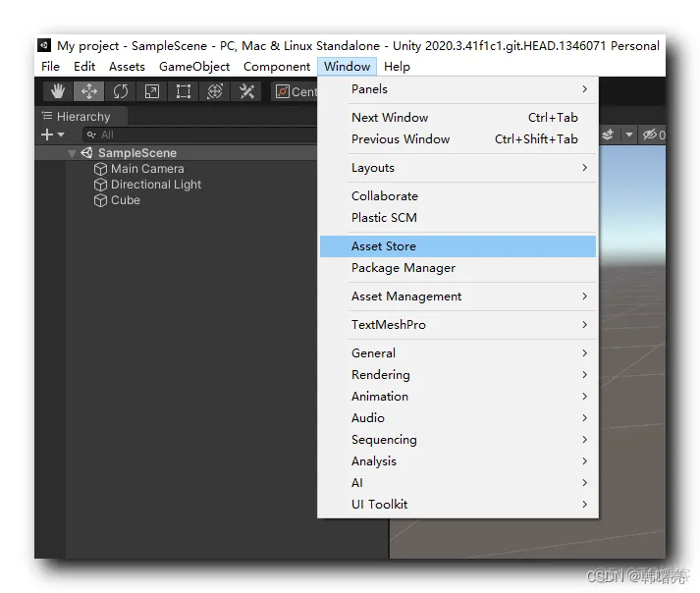
Task: Expand the Rendering submenu
Action: coord(458,375)
